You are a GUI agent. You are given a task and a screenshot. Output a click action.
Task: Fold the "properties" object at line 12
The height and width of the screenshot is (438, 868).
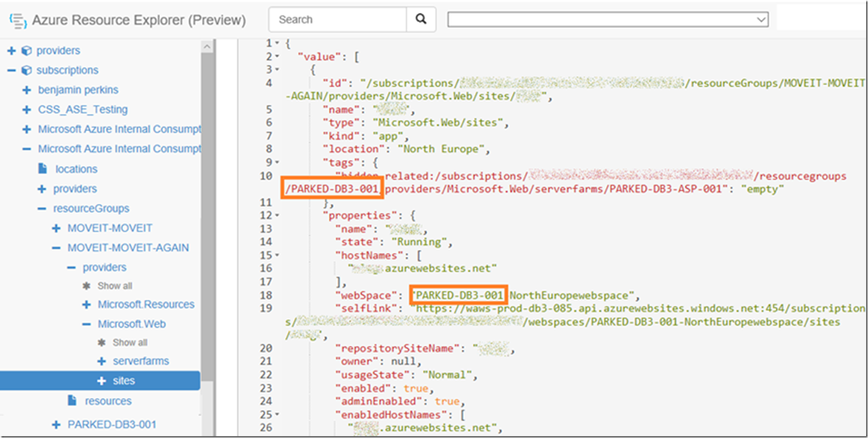pyautogui.click(x=277, y=215)
